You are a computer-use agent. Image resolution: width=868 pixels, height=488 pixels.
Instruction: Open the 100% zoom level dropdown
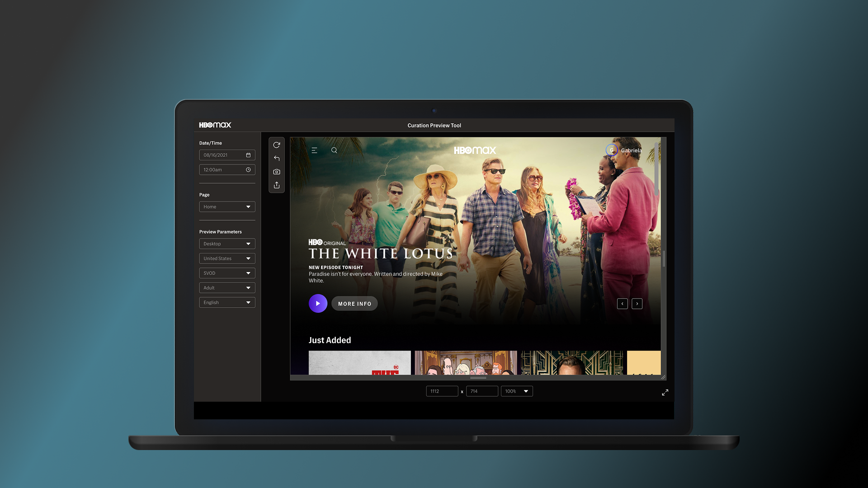coord(517,391)
